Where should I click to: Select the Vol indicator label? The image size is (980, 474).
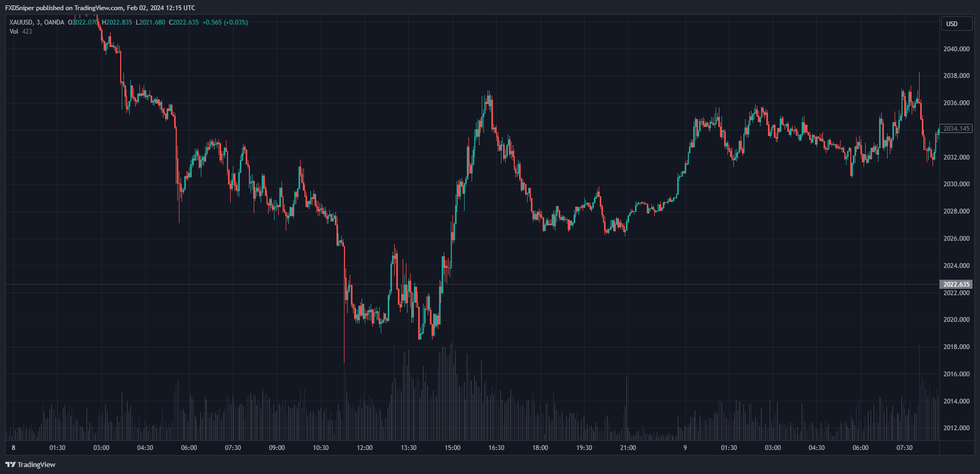(x=14, y=31)
